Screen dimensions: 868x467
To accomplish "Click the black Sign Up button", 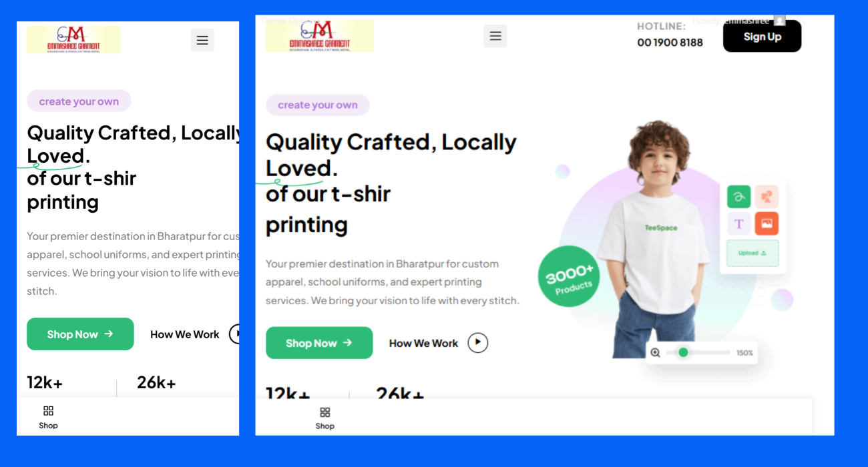I will [x=762, y=36].
